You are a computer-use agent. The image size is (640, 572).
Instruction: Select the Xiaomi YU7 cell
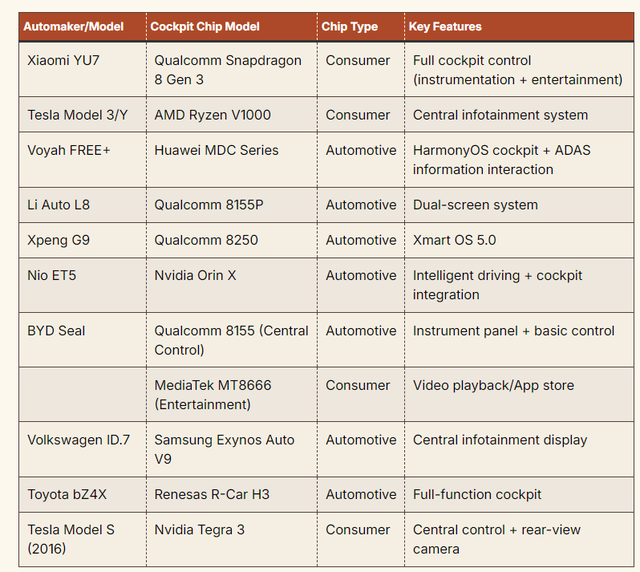[x=64, y=61]
